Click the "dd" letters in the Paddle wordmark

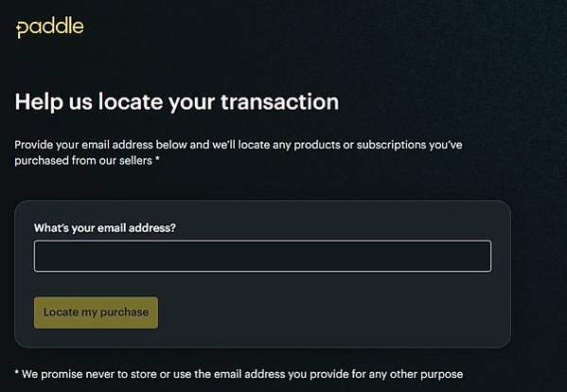[53, 26]
